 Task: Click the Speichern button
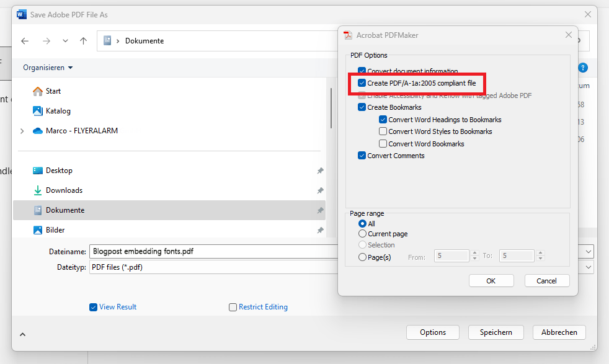pyautogui.click(x=496, y=332)
